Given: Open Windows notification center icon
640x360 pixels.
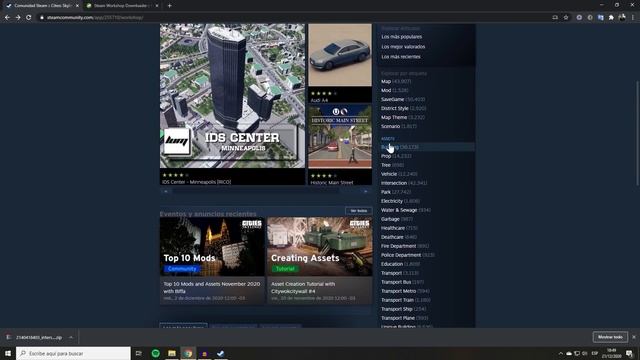Looking at the screenshot, I should (x=629, y=353).
